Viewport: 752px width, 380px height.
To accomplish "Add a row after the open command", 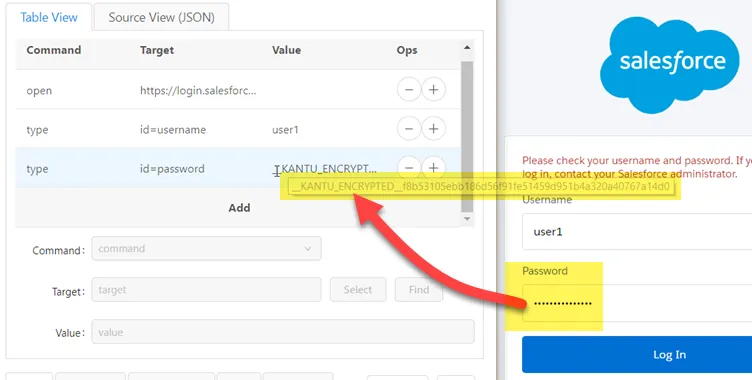I will (x=434, y=90).
